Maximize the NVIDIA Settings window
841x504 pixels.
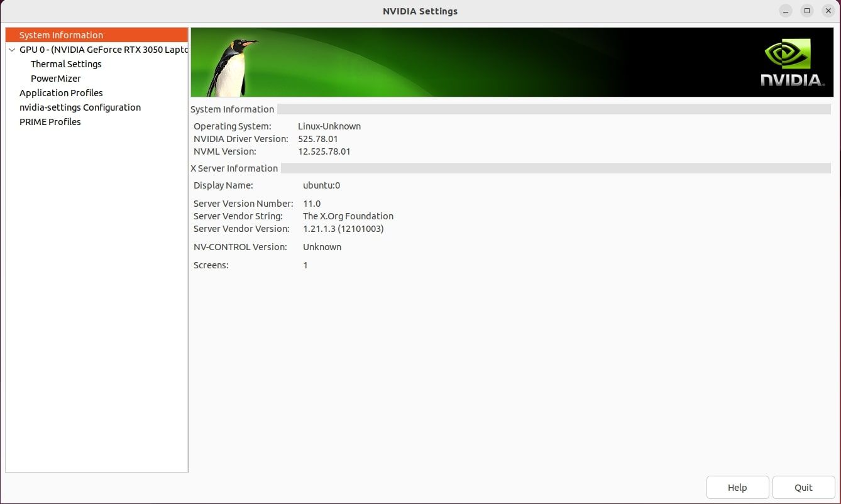click(806, 11)
